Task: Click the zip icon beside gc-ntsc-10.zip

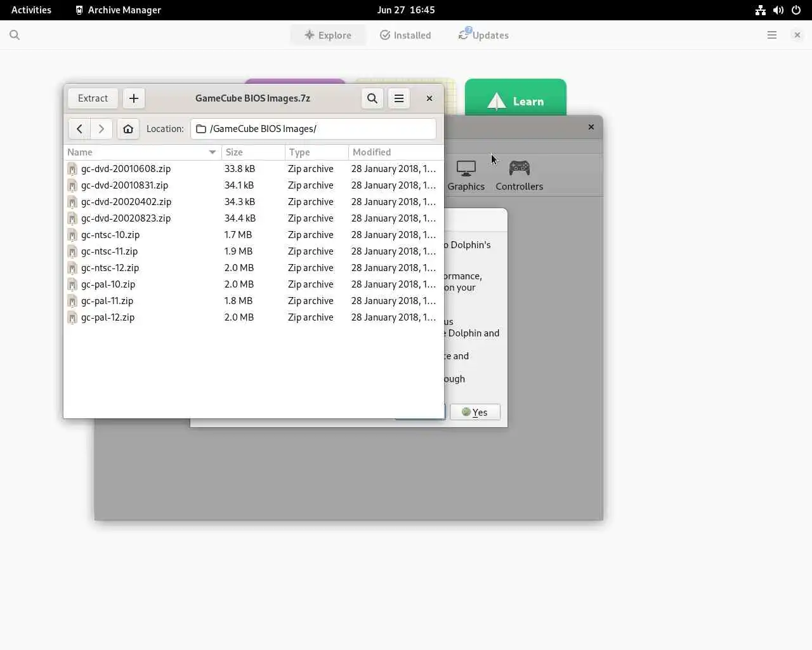Action: click(72, 235)
